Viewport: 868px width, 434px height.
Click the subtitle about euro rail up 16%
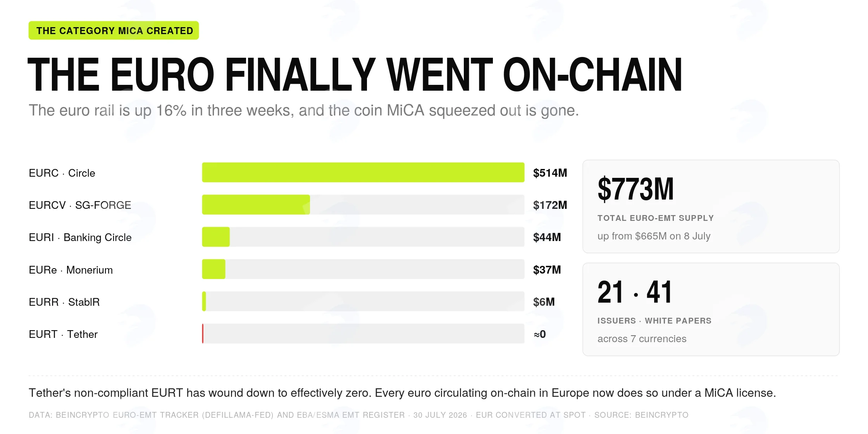click(304, 110)
